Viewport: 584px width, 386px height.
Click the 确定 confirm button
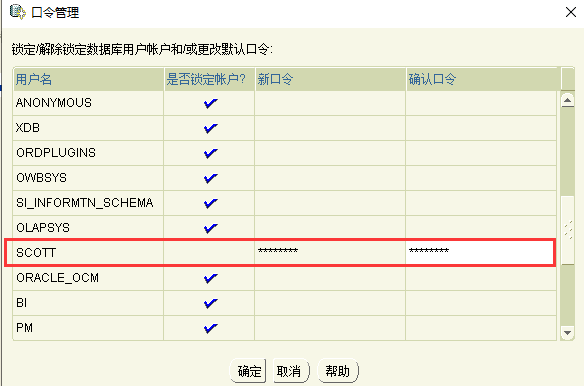[248, 371]
